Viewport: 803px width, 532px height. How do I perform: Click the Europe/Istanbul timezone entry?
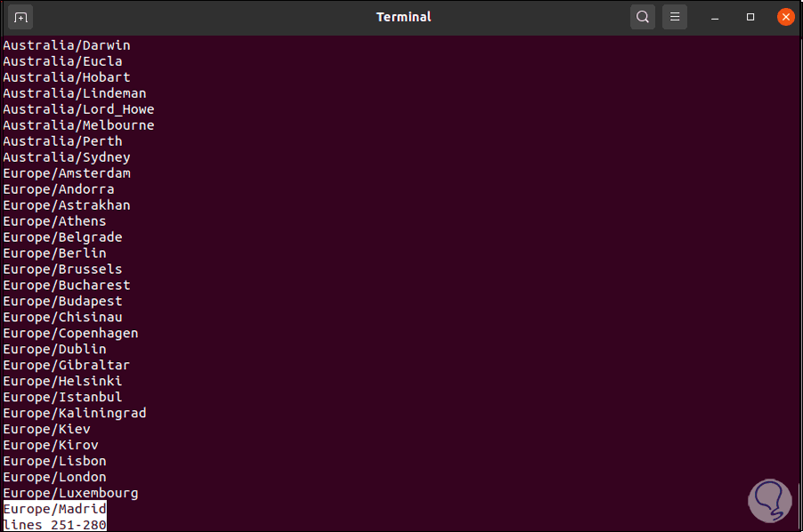62,397
